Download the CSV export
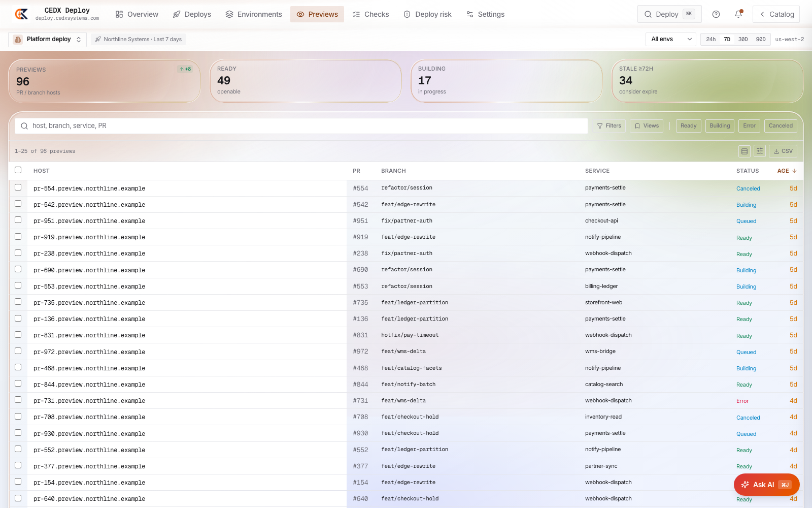Viewport: 812px width, 508px height. (783, 151)
